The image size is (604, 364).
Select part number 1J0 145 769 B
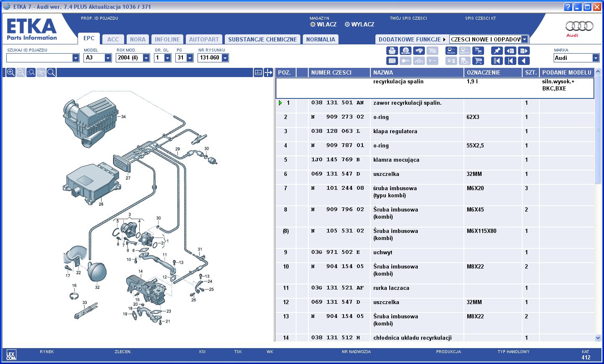pos(336,160)
